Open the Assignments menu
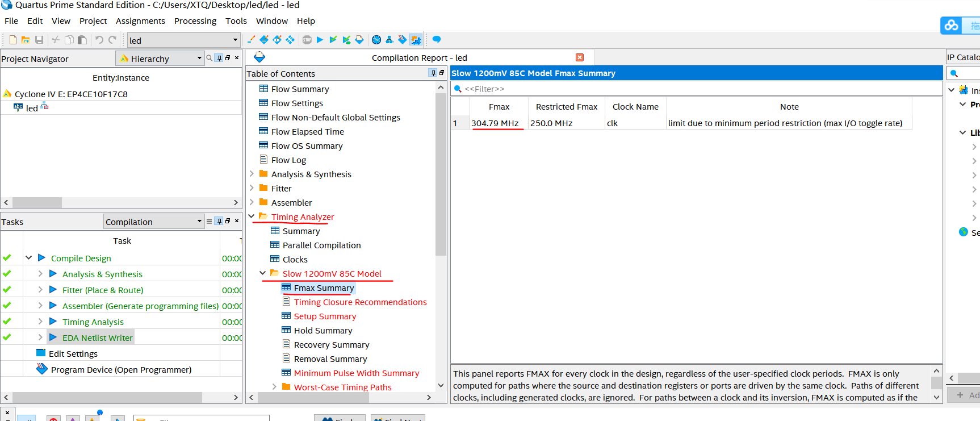Screen dimensions: 980x421 140,21
